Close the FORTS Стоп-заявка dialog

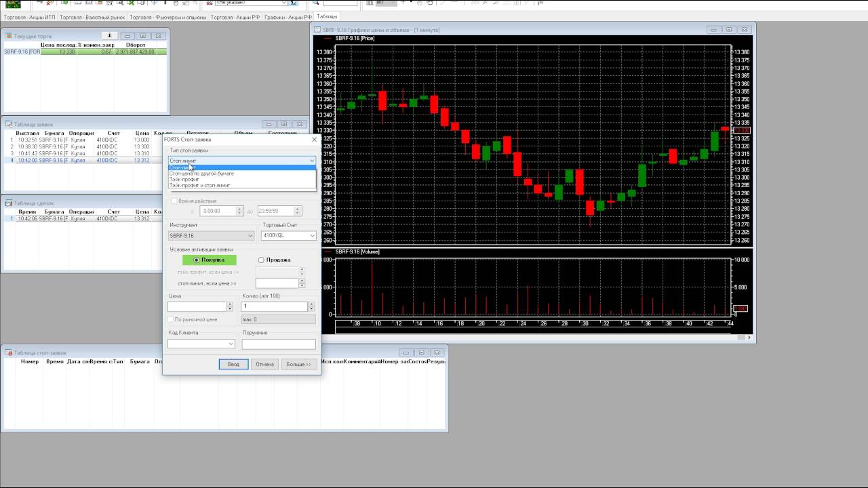[x=314, y=140]
